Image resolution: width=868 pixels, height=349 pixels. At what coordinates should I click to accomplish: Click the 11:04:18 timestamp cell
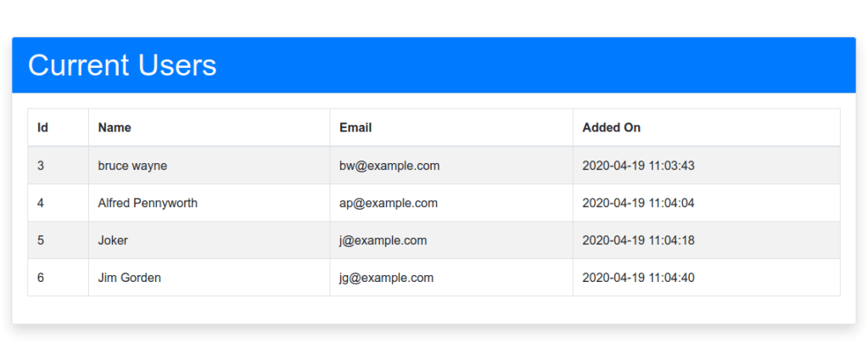(638, 240)
